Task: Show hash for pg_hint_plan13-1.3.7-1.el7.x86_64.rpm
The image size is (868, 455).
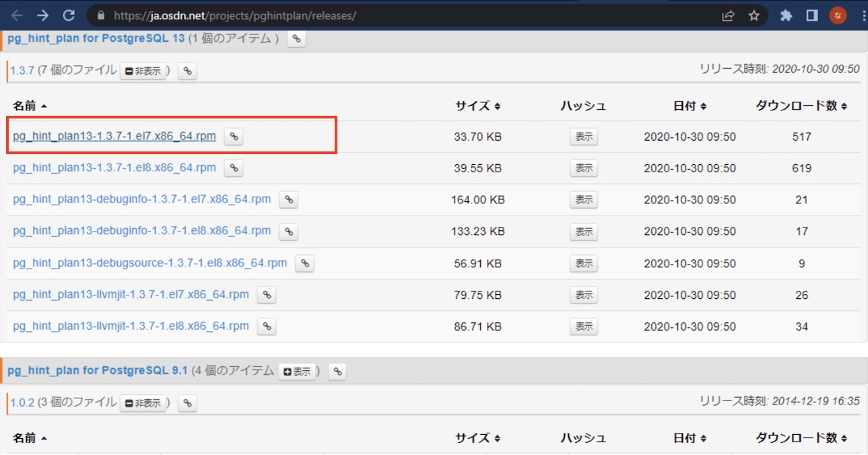Action: 584,137
